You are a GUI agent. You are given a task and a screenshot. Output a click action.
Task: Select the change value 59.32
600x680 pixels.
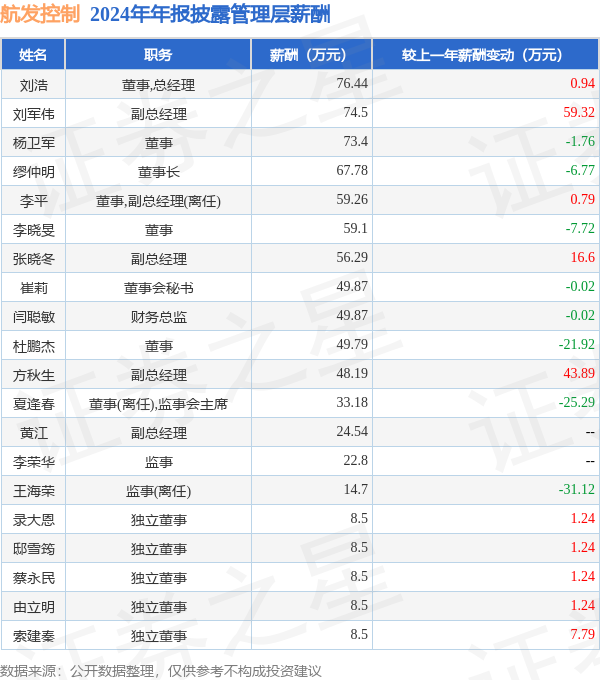click(579, 112)
